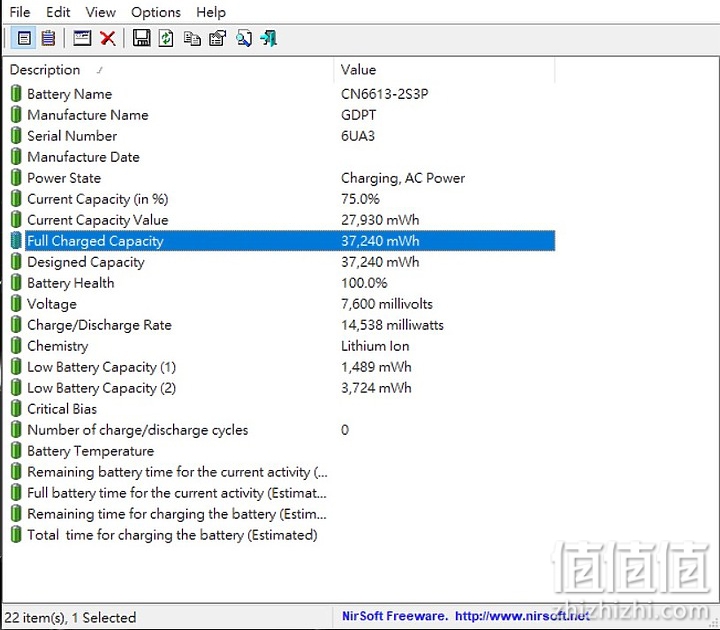Screen dimensions: 720x630
Task: Select the Current Capacity Value row
Action: 283,220
